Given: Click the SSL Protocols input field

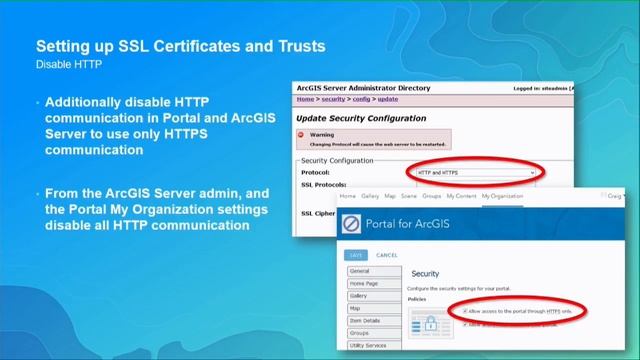Looking at the screenshot, I should pyautogui.click(x=476, y=184).
